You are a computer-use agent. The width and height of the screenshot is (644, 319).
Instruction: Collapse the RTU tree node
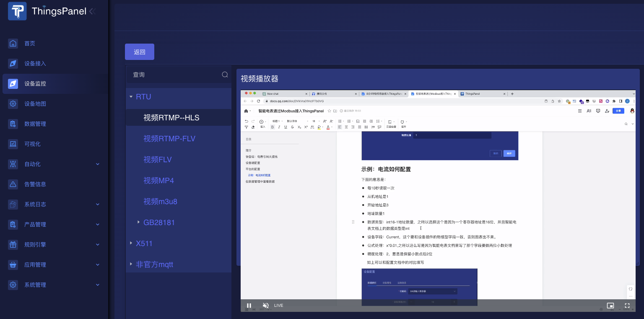pyautogui.click(x=130, y=96)
